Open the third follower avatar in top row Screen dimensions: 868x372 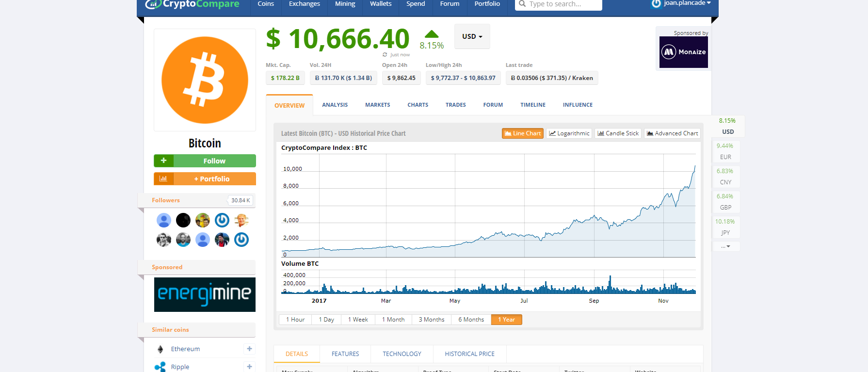[x=203, y=220]
